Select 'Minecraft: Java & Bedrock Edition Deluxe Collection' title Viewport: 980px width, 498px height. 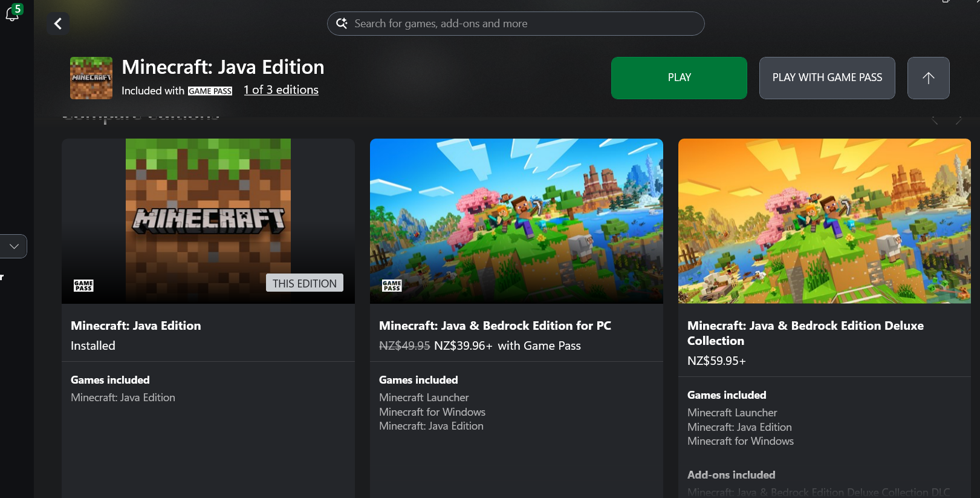coord(805,333)
